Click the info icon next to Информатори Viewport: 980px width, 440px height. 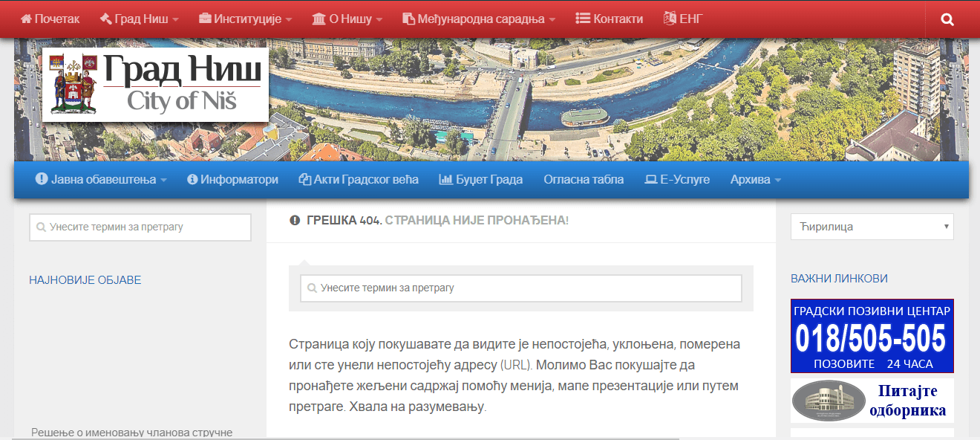pos(192,179)
